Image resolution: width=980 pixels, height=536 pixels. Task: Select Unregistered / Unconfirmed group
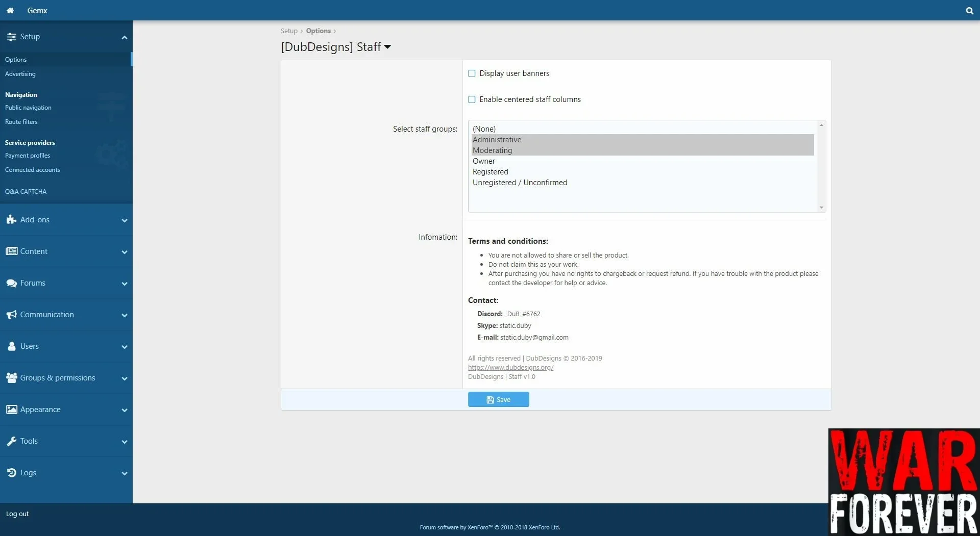643,183
